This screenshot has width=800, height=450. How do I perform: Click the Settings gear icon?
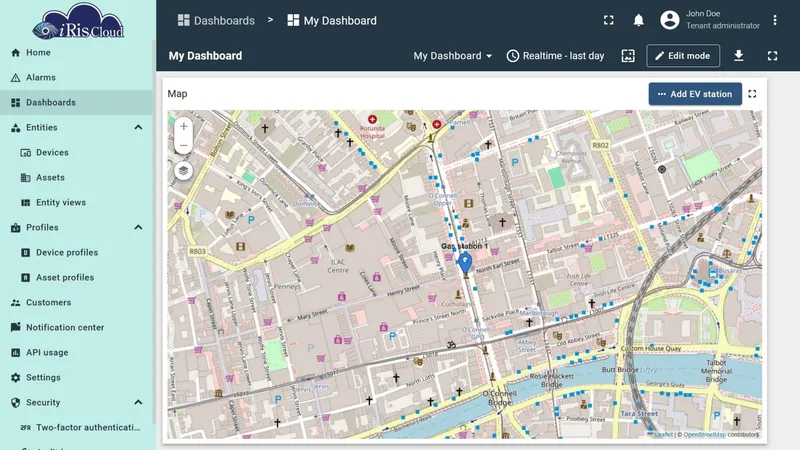15,378
